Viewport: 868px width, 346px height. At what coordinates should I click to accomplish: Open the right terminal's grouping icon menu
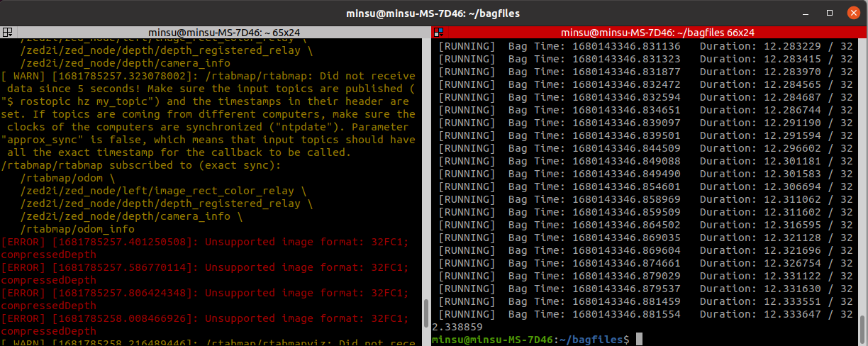(x=438, y=33)
